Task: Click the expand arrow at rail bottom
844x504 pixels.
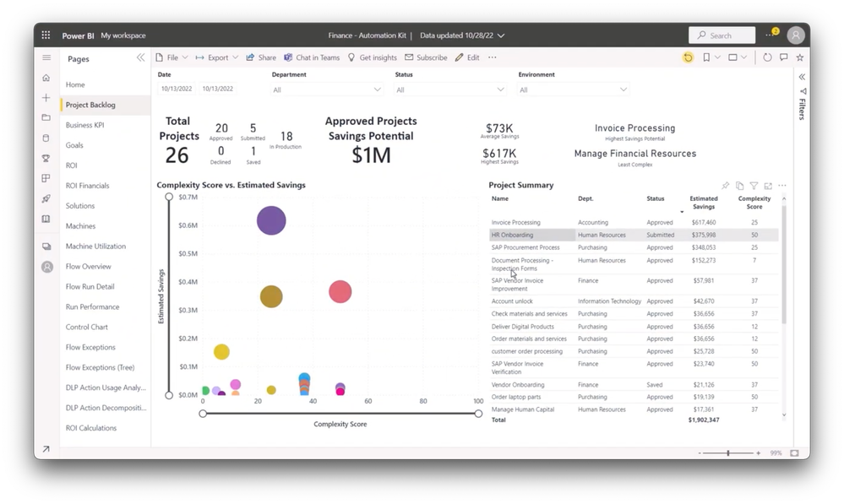Action: click(x=46, y=448)
